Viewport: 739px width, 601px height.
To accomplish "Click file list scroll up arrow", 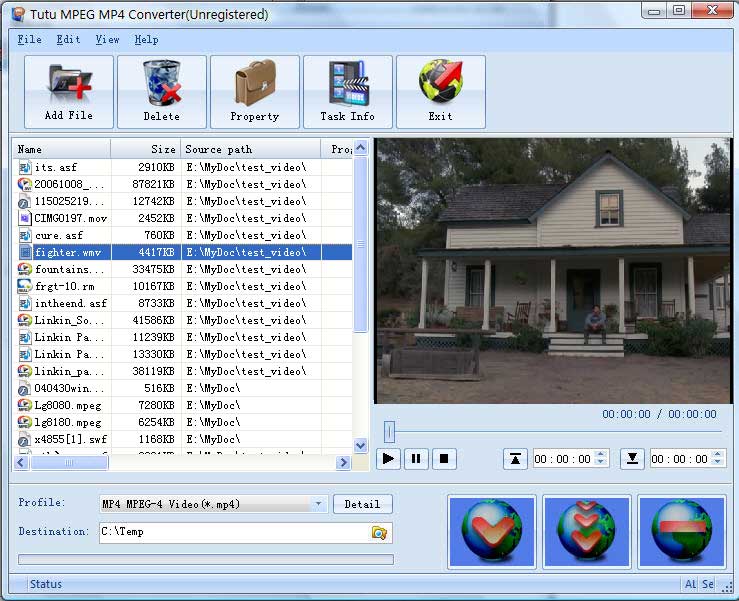I will coord(361,148).
